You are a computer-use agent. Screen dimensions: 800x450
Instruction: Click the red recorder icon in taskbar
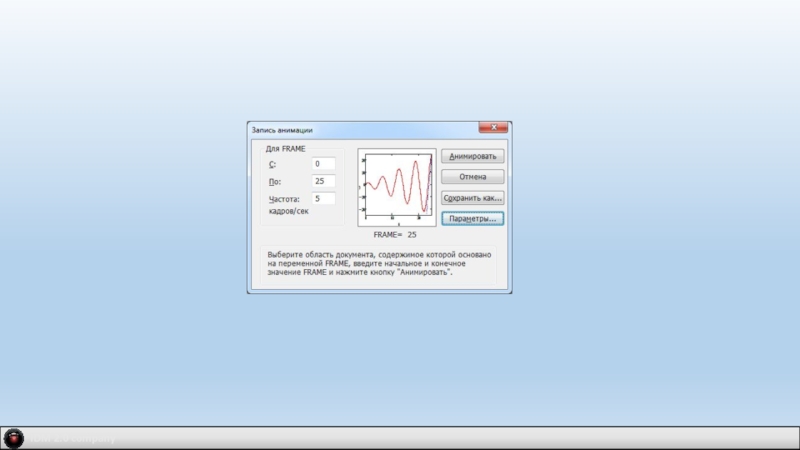pyautogui.click(x=14, y=438)
